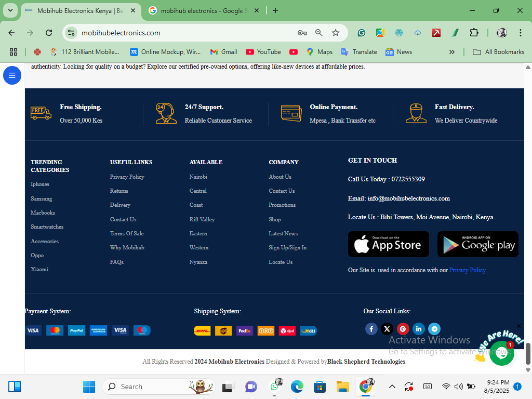Open the green chat widget bubble

point(502,354)
